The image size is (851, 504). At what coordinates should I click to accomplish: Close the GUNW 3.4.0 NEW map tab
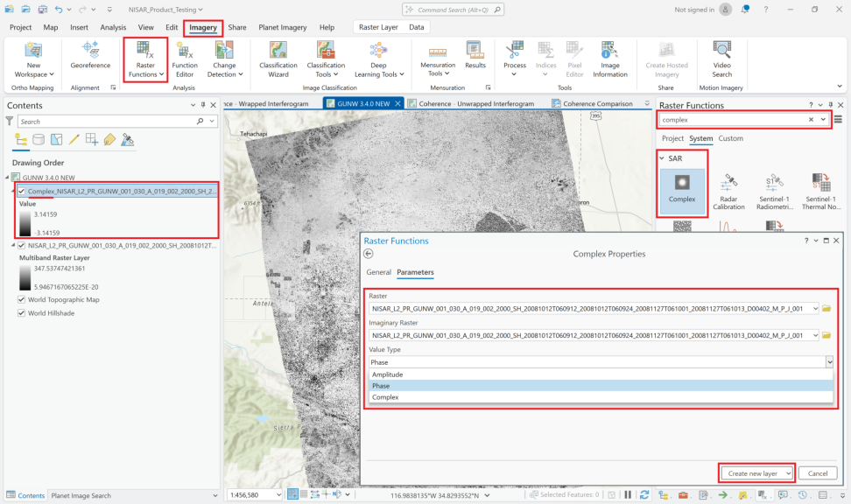pyautogui.click(x=397, y=103)
